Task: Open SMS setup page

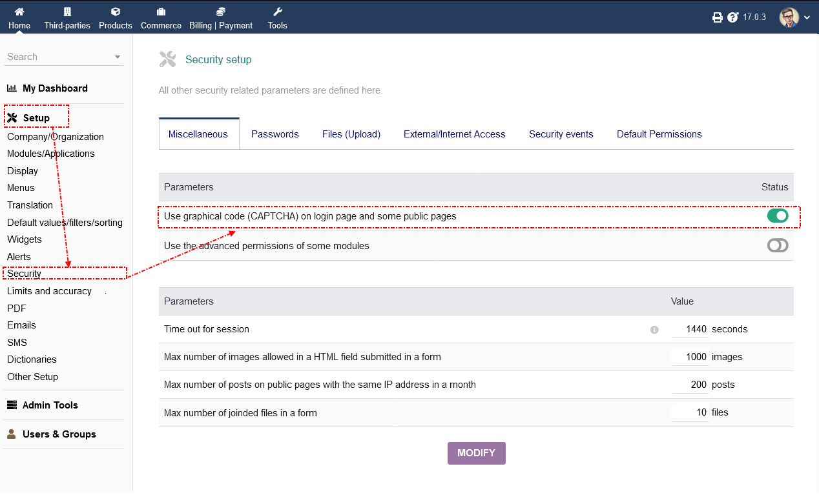Action: pos(17,343)
